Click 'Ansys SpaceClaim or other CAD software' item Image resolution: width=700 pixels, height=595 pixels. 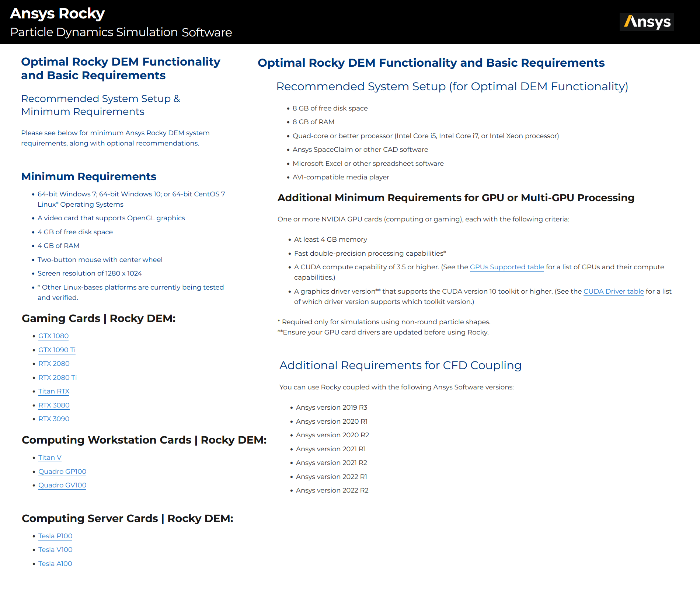click(361, 150)
